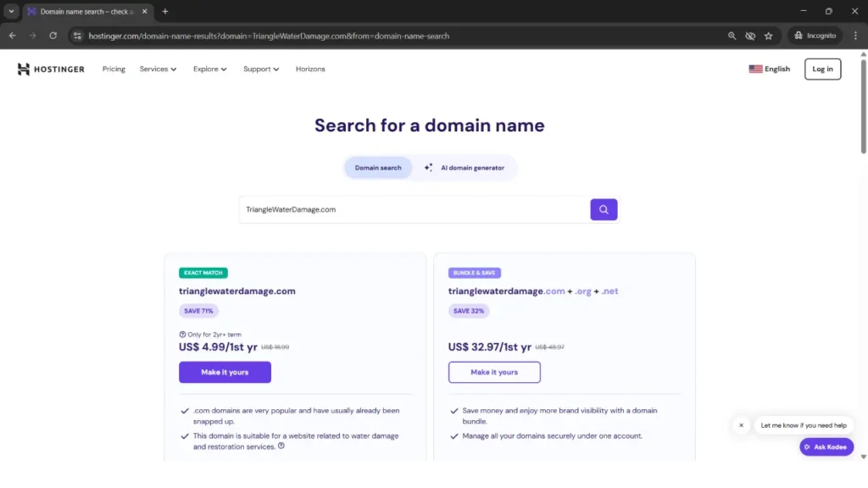The width and height of the screenshot is (868, 488).
Task: Expand the Services dropdown menu
Action: (158, 69)
